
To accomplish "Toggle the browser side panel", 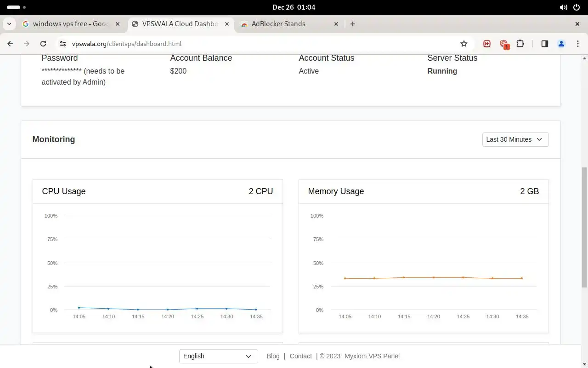I will pos(544,44).
